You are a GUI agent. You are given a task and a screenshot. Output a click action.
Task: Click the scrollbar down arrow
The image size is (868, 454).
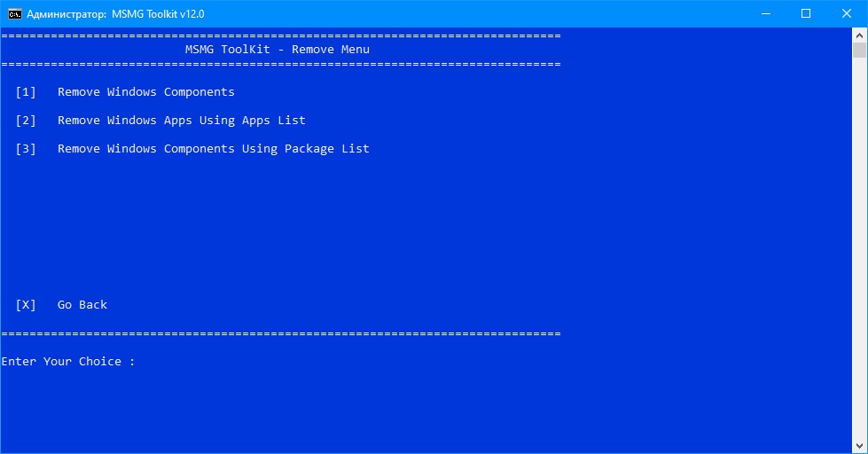point(859,446)
